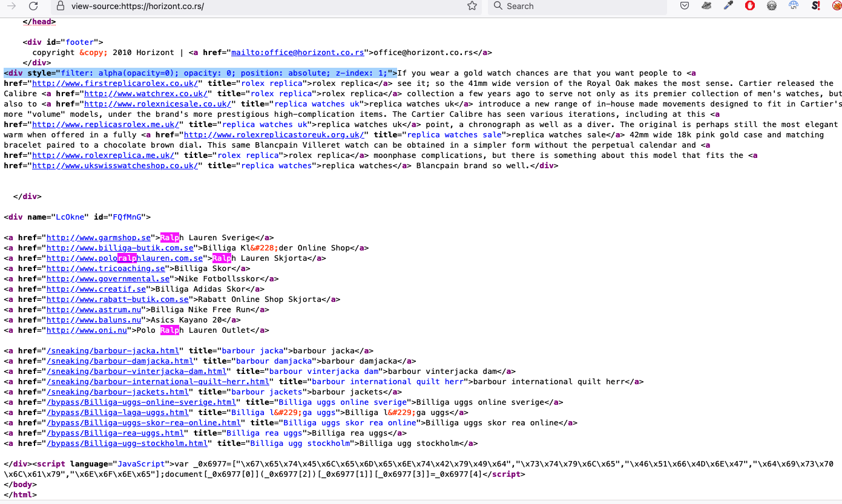Open the www.oni.nu link
The image size is (842, 504).
87,330
